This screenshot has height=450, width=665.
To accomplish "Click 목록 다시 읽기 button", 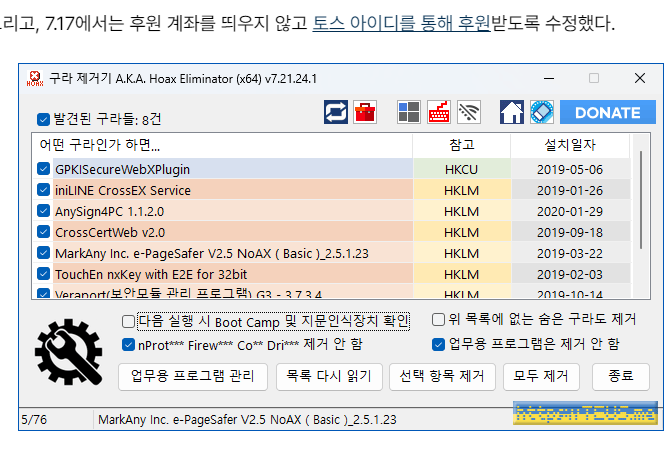I will point(329,377).
